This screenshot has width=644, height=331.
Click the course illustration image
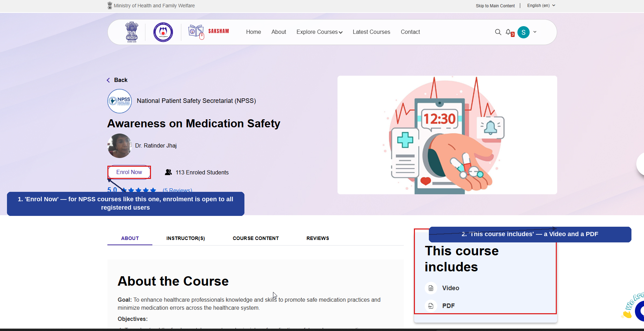coord(447,135)
